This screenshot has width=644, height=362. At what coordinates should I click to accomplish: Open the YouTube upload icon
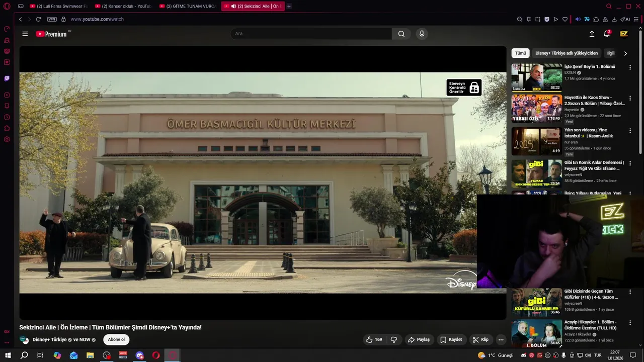coord(592,34)
